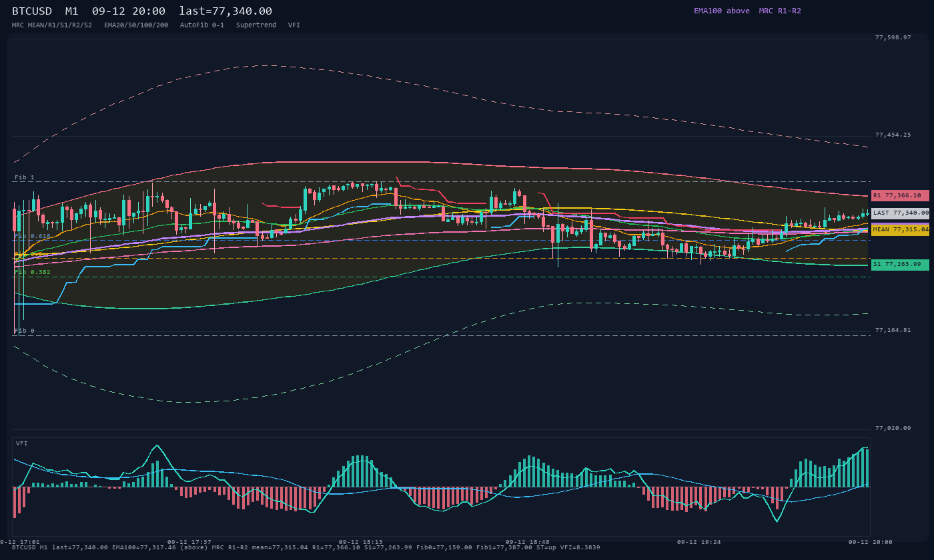Click the 09-12 18:48 time axis label
This screenshot has width=934, height=560.
[528, 542]
